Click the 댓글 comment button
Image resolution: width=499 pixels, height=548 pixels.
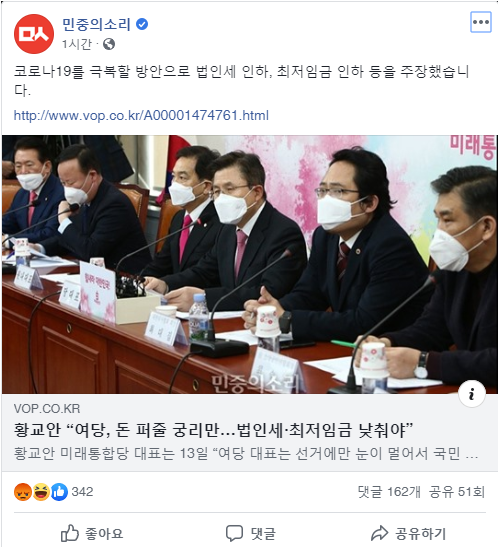click(x=251, y=533)
